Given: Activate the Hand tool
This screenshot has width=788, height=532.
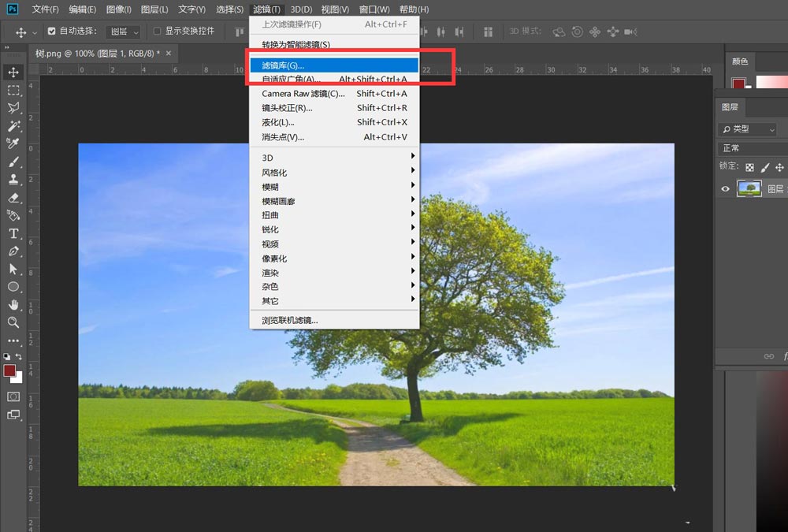Looking at the screenshot, I should [x=13, y=304].
